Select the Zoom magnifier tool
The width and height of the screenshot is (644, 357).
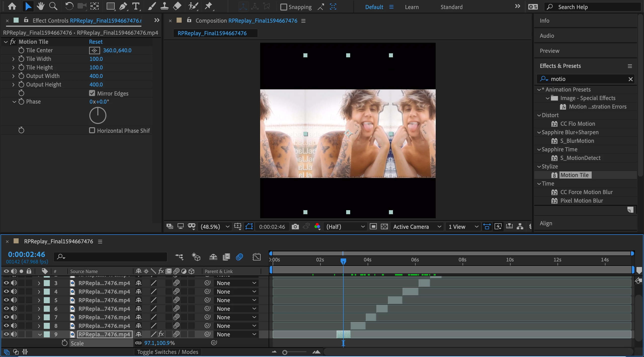coord(53,7)
